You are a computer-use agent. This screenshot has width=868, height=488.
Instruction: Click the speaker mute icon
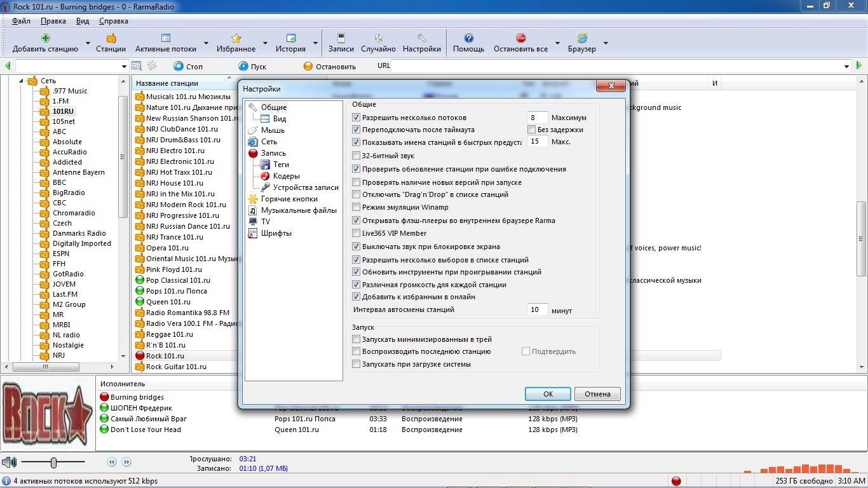tap(9, 462)
